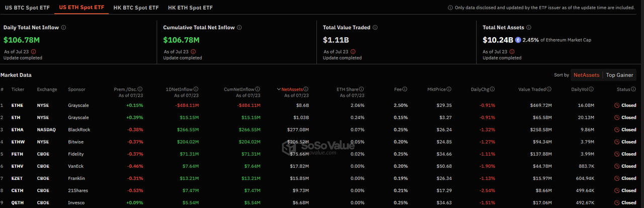This screenshot has width=644, height=208.
Task: Click the $469.72M Value Traded figure
Action: 540,105
